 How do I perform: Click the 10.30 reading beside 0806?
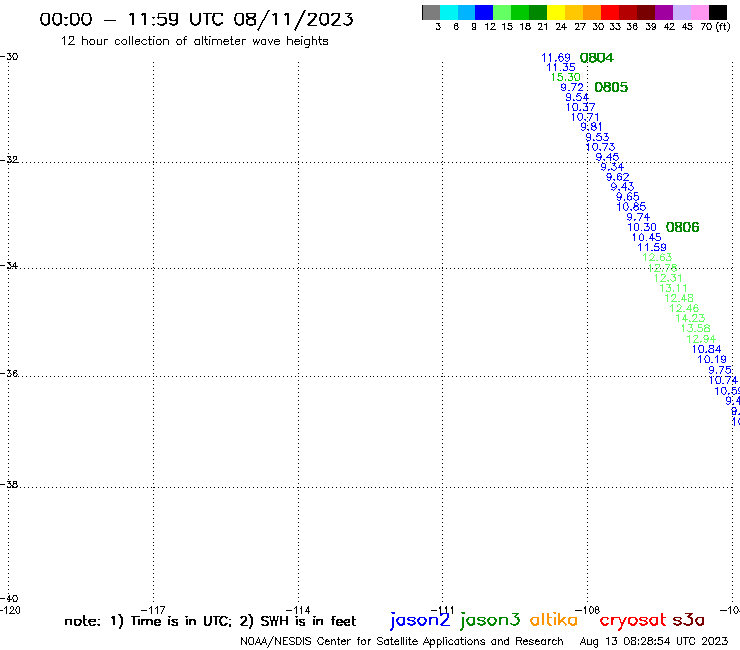pos(642,227)
